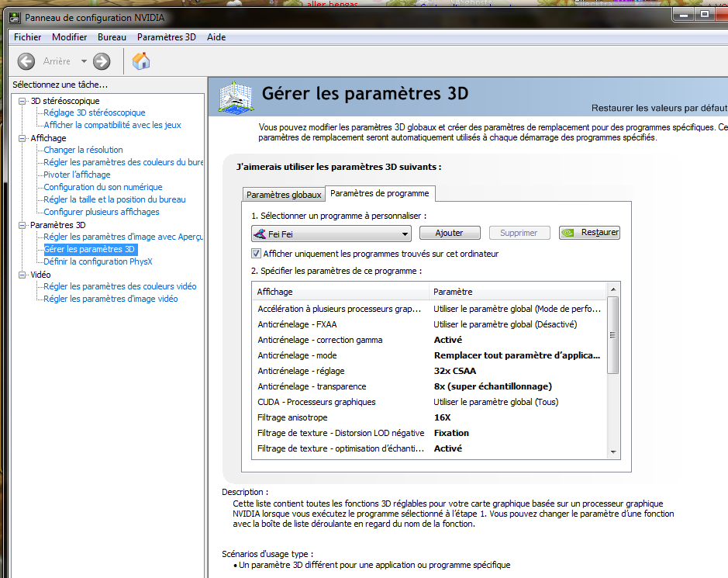Open Régler les paramètres d'image vidéo
728x578 pixels.
[x=111, y=299]
